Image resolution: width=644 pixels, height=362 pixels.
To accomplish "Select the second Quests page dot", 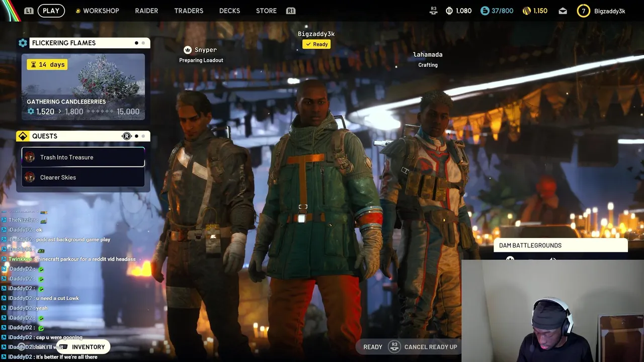I will pos(143,136).
